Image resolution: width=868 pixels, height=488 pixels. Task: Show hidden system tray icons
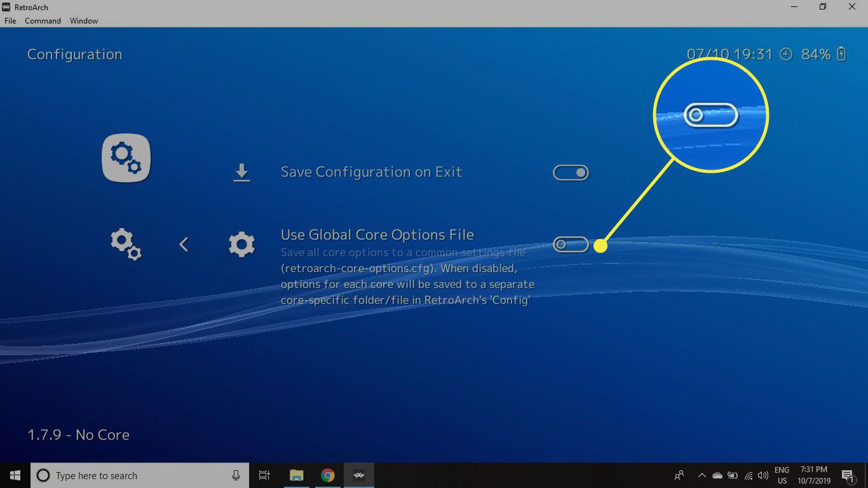[x=702, y=475]
